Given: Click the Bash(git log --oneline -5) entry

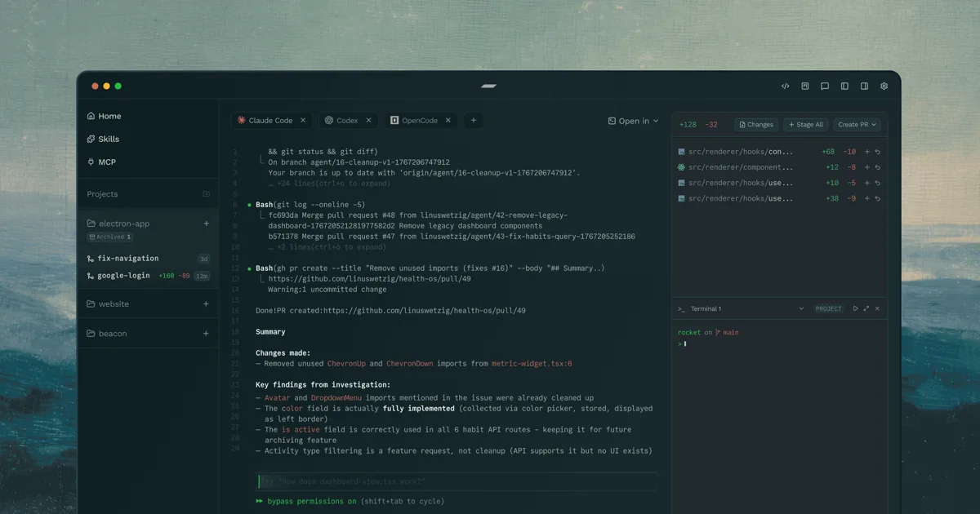Looking at the screenshot, I should tap(310, 204).
